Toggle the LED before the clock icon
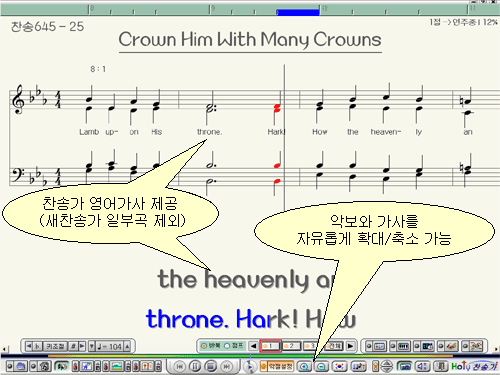Screen dimensions: 500x375 click(417, 346)
